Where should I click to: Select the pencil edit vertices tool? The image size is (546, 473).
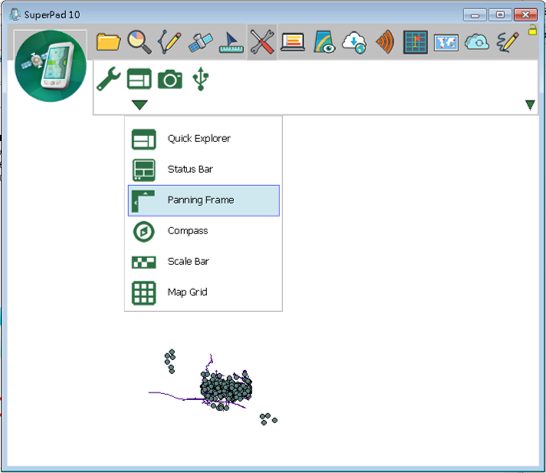click(x=170, y=42)
